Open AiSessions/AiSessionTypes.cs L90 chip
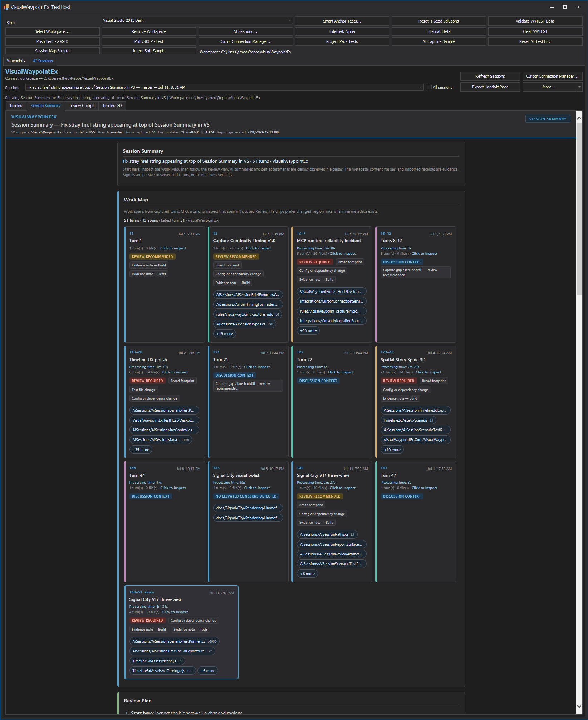588x720 pixels. (x=245, y=324)
